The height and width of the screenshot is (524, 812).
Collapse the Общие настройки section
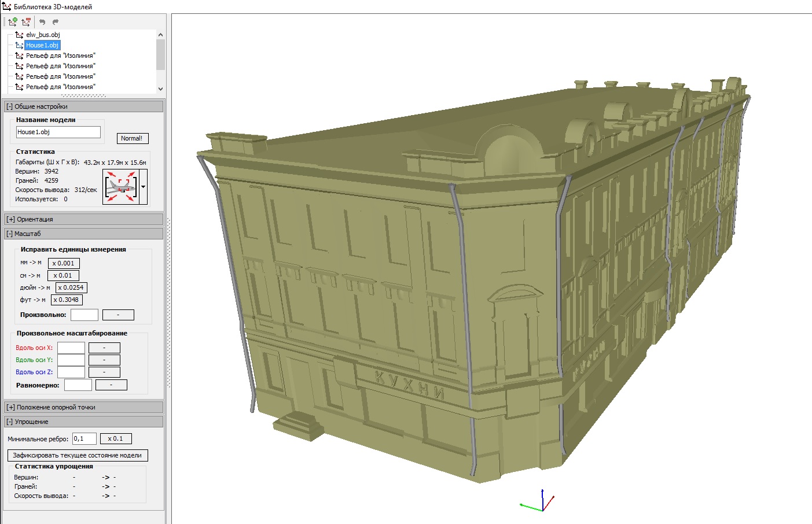tap(9, 106)
